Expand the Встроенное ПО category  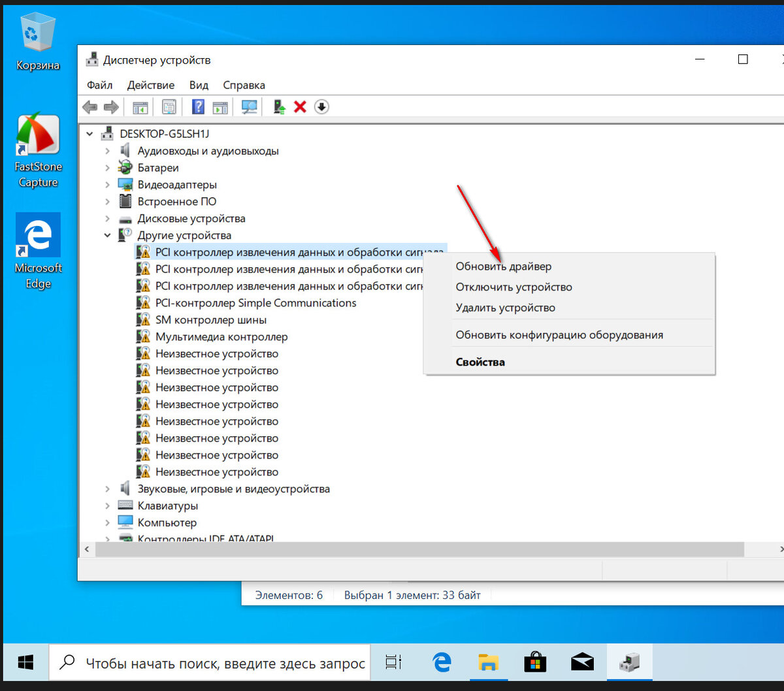(x=107, y=202)
